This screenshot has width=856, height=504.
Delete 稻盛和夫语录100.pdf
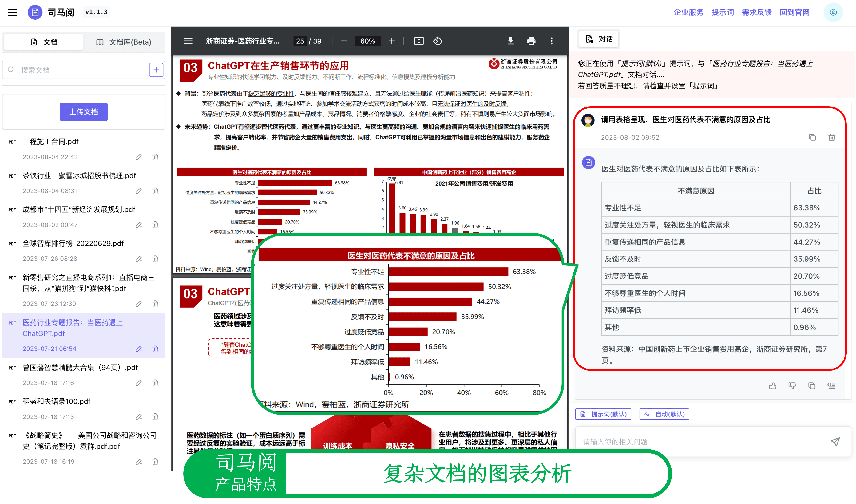155,417
